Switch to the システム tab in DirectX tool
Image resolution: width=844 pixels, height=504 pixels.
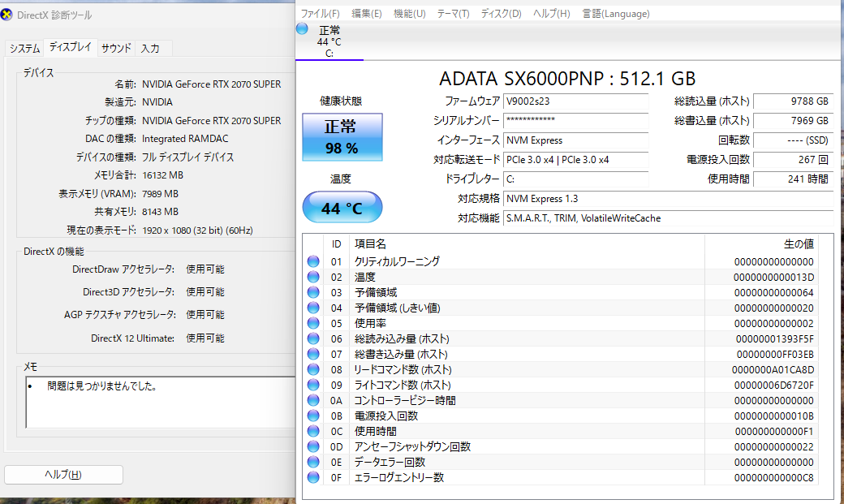tap(25, 49)
